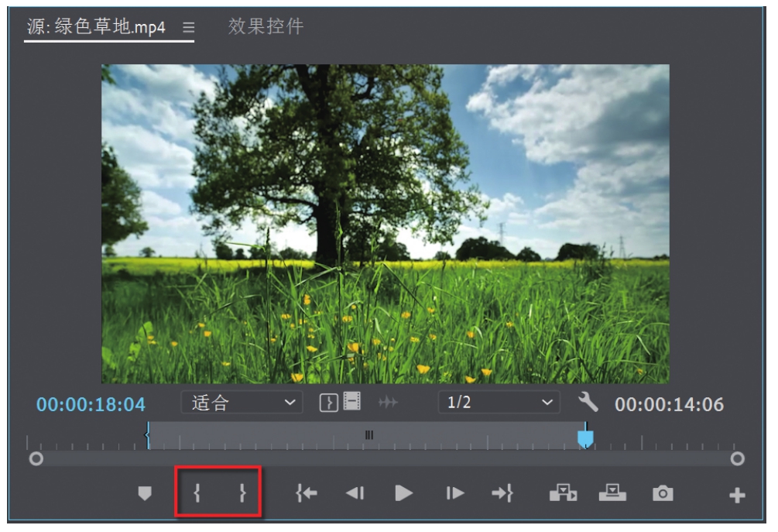
Task: Step forward one frame
Action: [454, 493]
